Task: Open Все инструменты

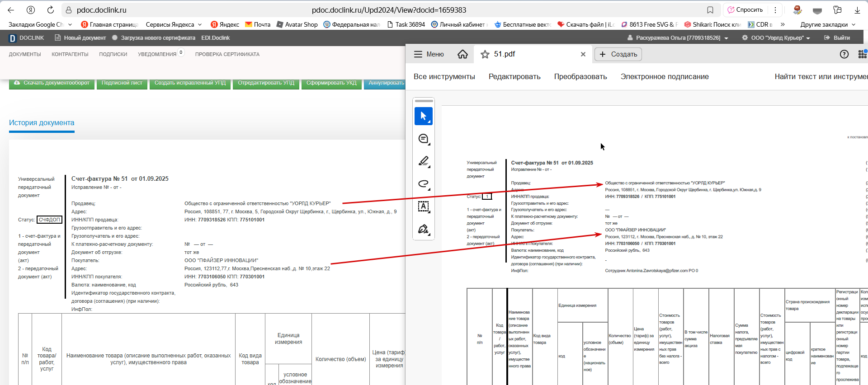Action: pyautogui.click(x=444, y=77)
